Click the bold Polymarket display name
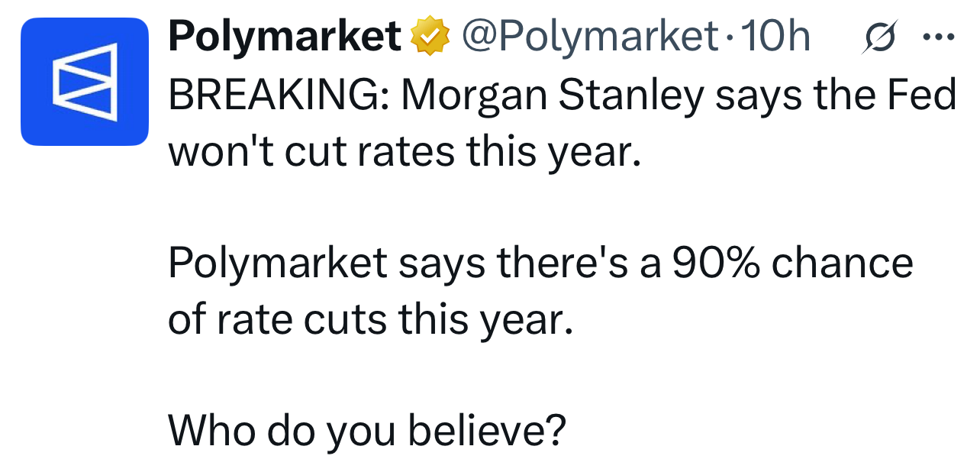The height and width of the screenshot is (472, 980). pos(284,37)
